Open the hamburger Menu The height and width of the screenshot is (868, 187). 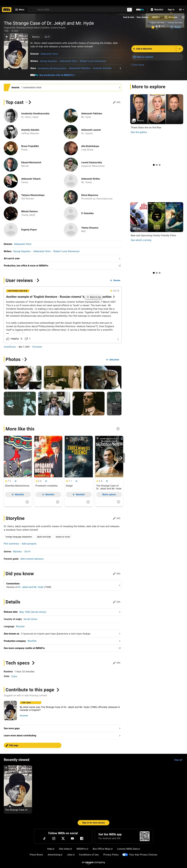coord(20,9)
